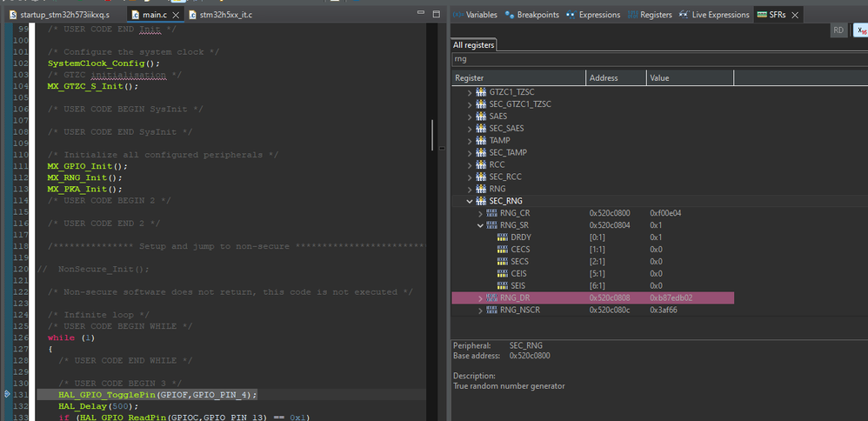This screenshot has height=421, width=868.
Task: Expand the GTZC1_TZSC peripheral node
Action: tap(470, 91)
